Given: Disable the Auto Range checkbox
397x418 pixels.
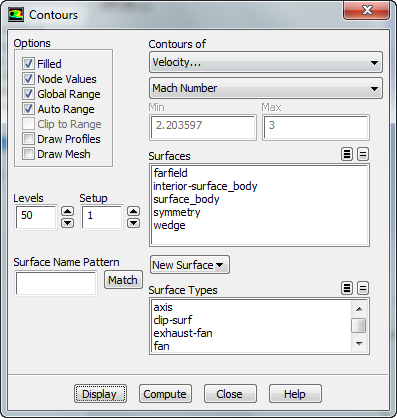Looking at the screenshot, I should (28, 109).
